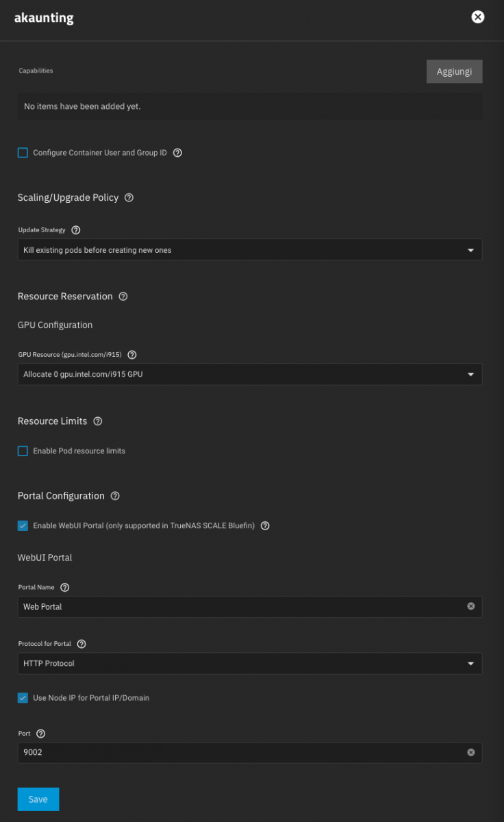The width and height of the screenshot is (504, 822).
Task: Uncheck Enable WebUI Portal checkbox
Action: 23,525
